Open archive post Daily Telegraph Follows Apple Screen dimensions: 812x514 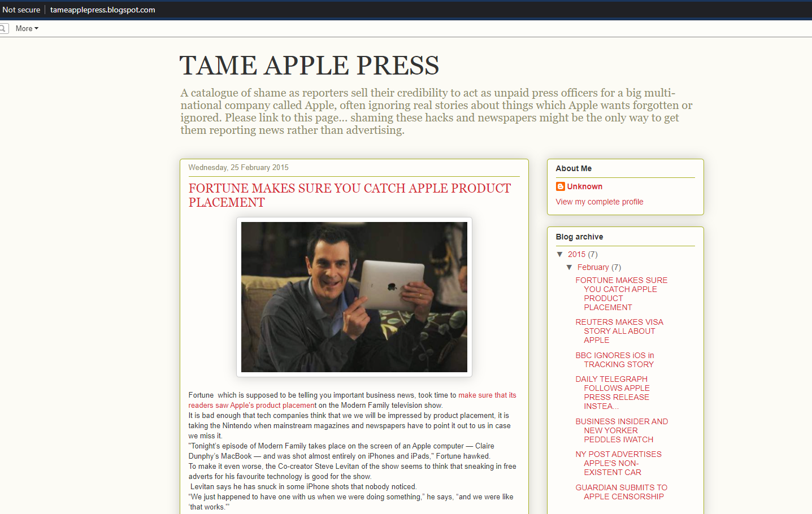click(613, 393)
